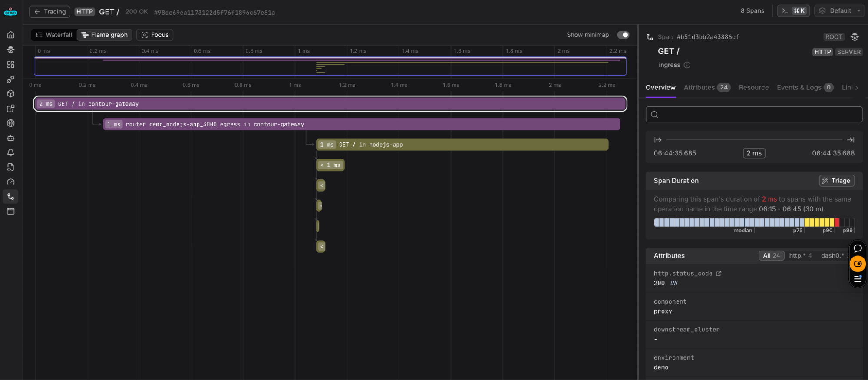Toggle the Show minimap switch
Screen dimensions: 868x380
(623, 35)
